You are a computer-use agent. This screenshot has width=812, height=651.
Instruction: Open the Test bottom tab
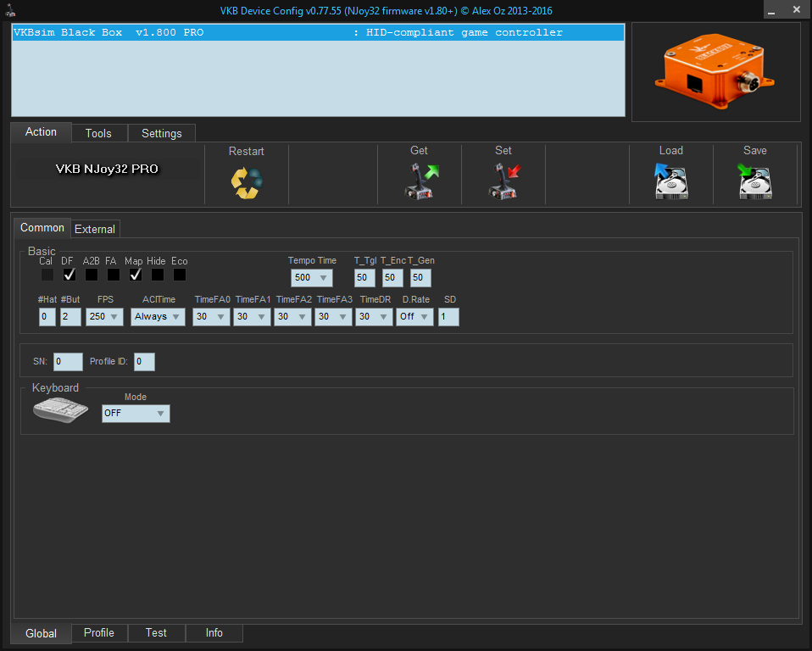156,633
